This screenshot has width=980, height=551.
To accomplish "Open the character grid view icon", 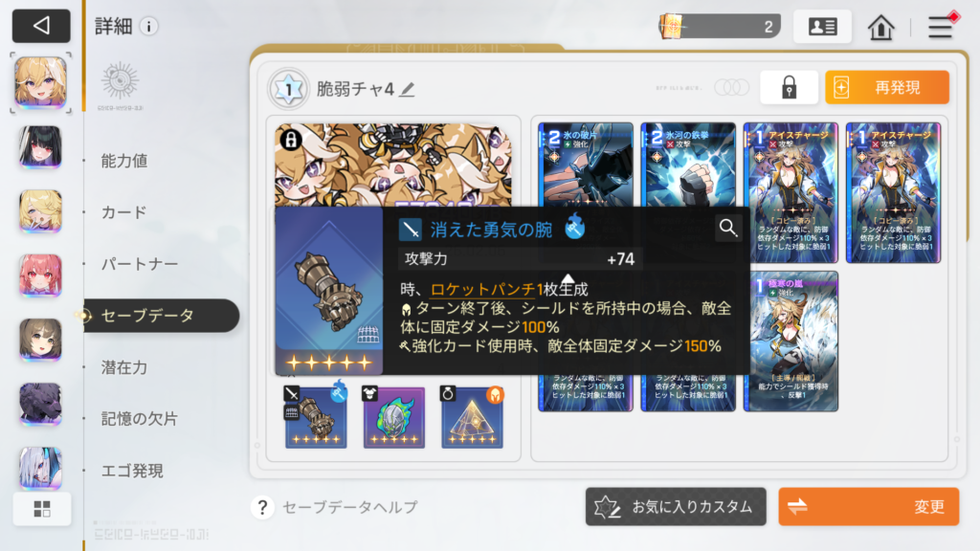I will 42,509.
